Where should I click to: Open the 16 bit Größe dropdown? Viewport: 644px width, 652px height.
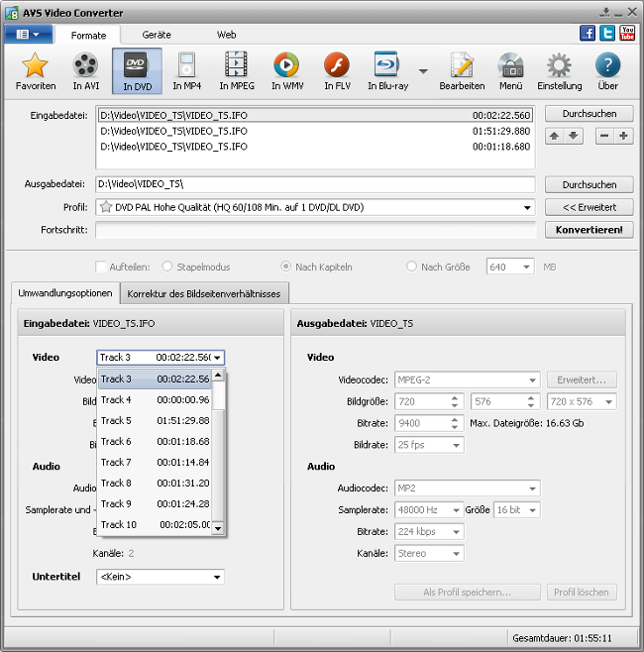coord(517,509)
